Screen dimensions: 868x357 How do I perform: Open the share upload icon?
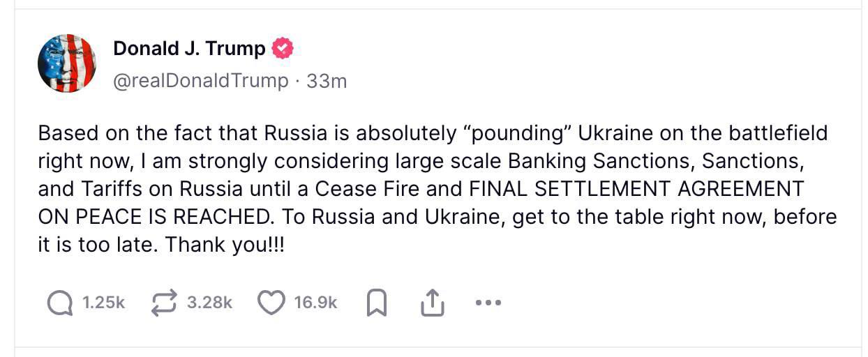click(x=433, y=303)
